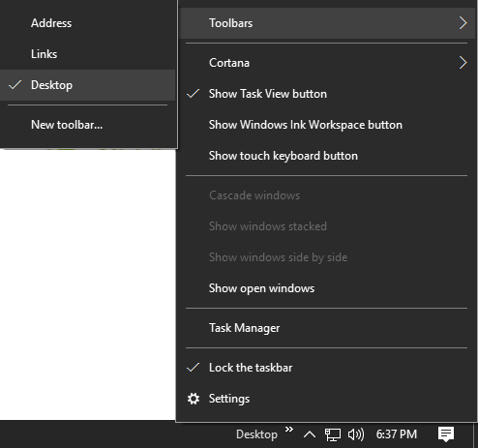Expand the Cortana submenu arrow
Image resolution: width=478 pixels, height=448 pixels.
(x=463, y=63)
